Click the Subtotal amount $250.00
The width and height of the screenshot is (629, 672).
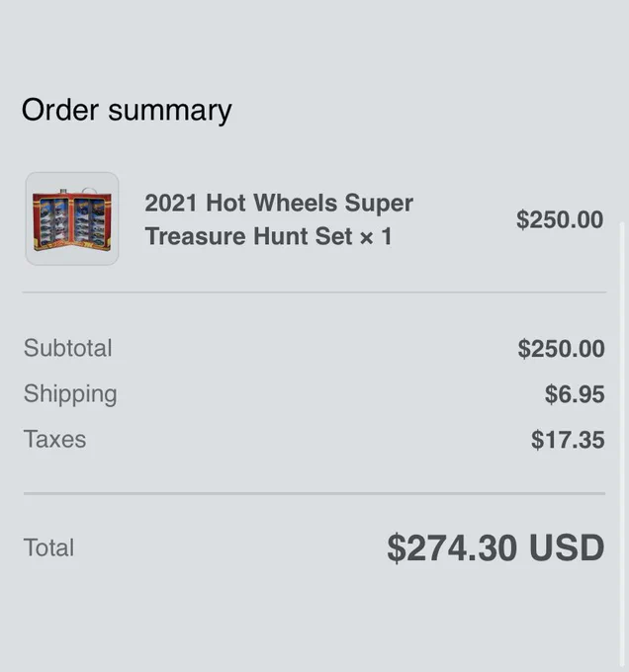click(x=561, y=349)
